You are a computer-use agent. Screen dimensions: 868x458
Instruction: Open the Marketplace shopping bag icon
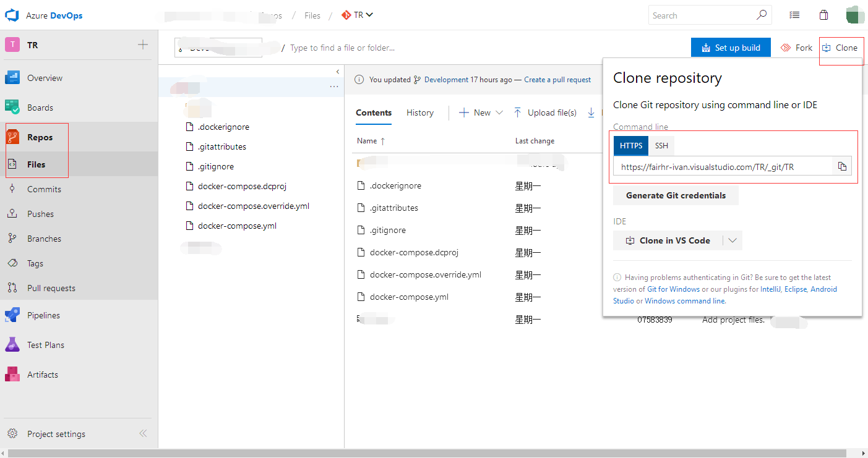pyautogui.click(x=823, y=15)
